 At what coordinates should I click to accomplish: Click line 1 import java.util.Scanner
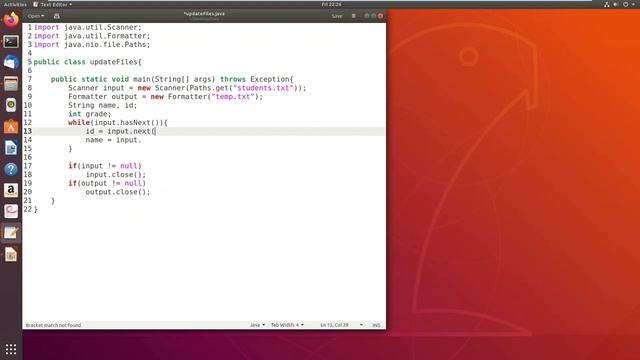87,27
